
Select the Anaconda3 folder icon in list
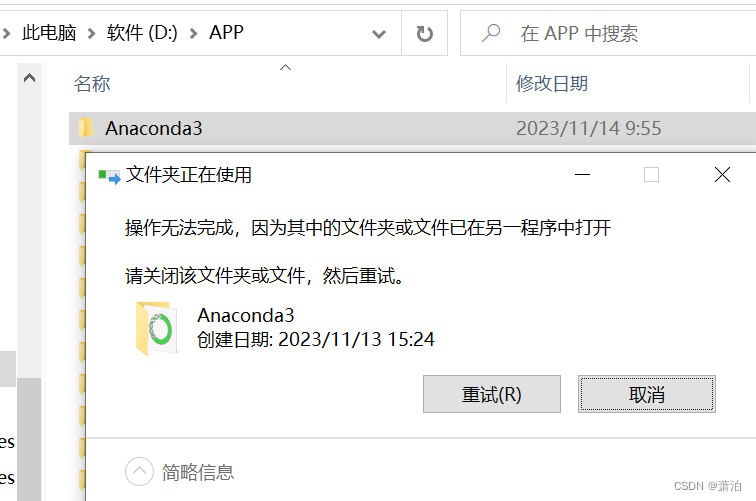[85, 128]
